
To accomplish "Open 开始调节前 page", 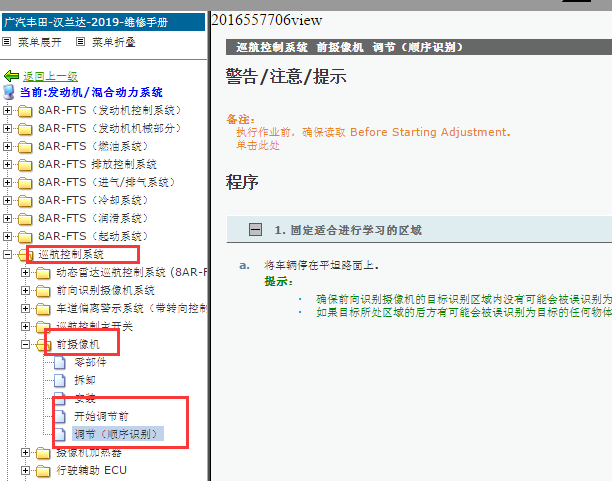I will tap(101, 416).
